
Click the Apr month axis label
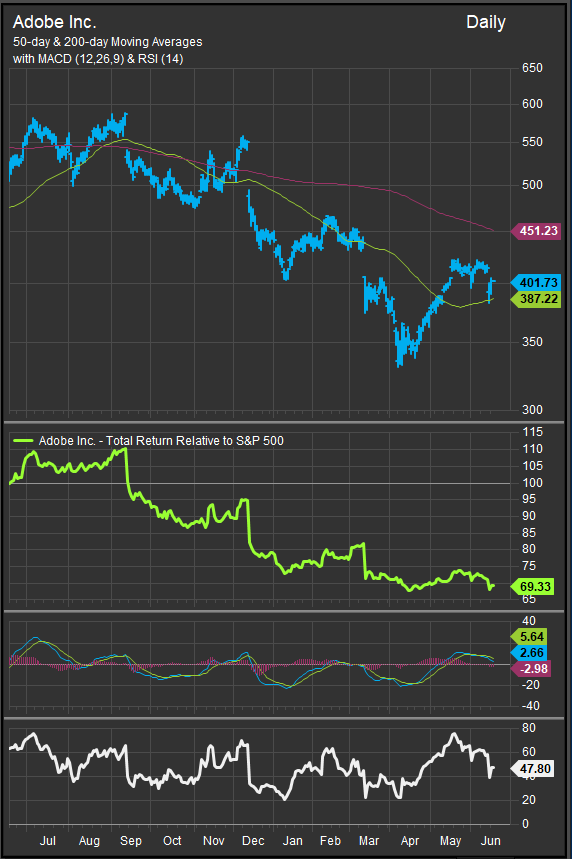(x=410, y=841)
